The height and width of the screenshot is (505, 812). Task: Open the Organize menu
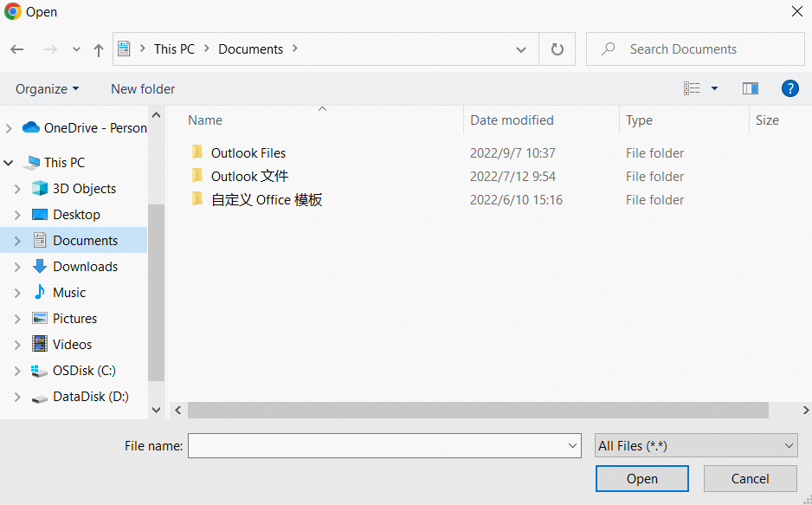coord(47,89)
